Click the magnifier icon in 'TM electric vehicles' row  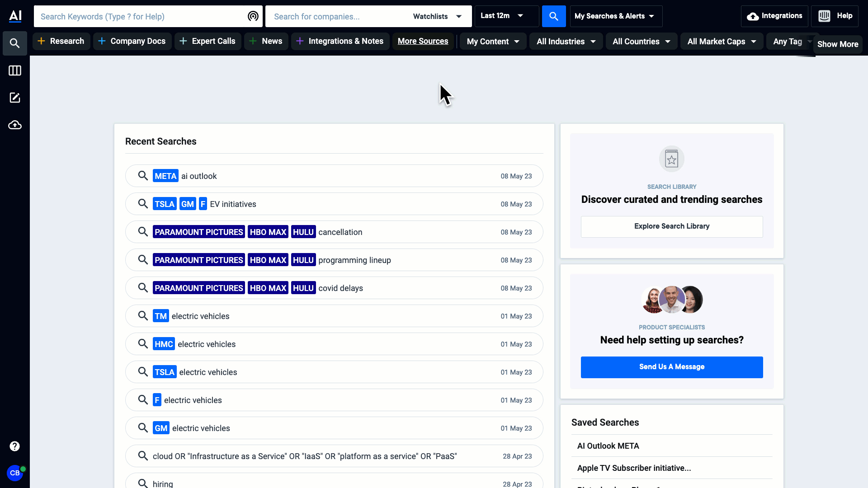(x=143, y=316)
